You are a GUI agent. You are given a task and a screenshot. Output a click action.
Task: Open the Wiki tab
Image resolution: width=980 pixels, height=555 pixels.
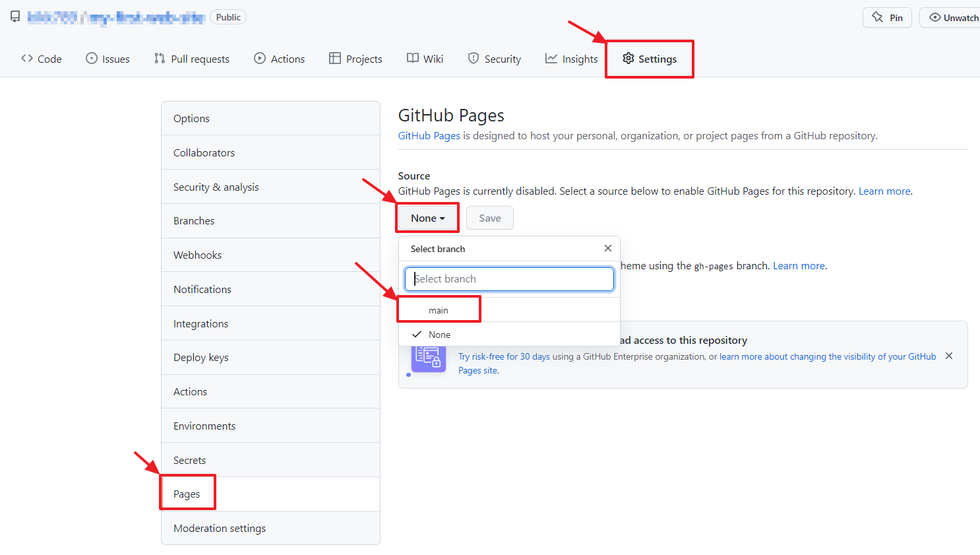pos(425,59)
